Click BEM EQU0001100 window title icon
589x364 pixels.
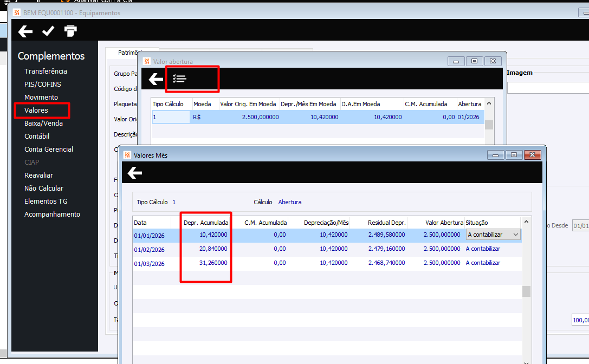[17, 12]
